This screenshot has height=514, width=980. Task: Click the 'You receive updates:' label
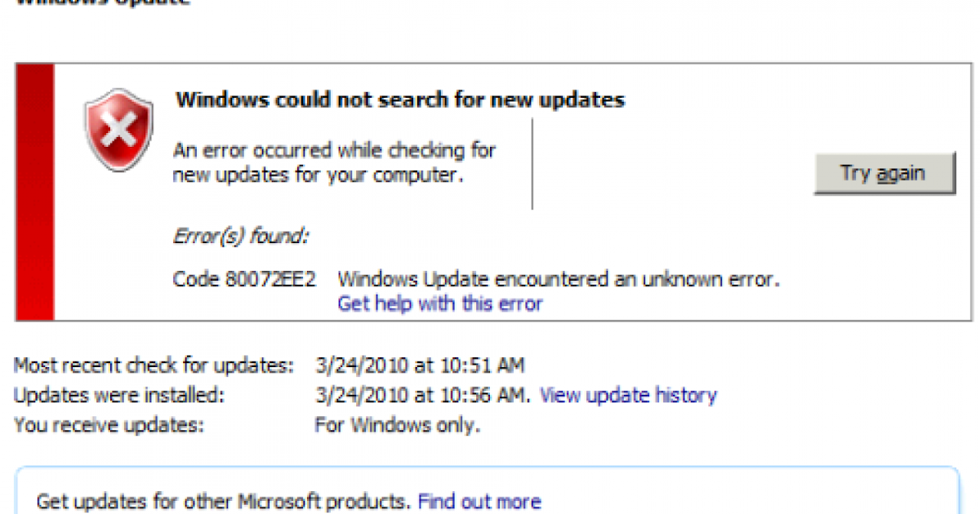pyautogui.click(x=109, y=425)
